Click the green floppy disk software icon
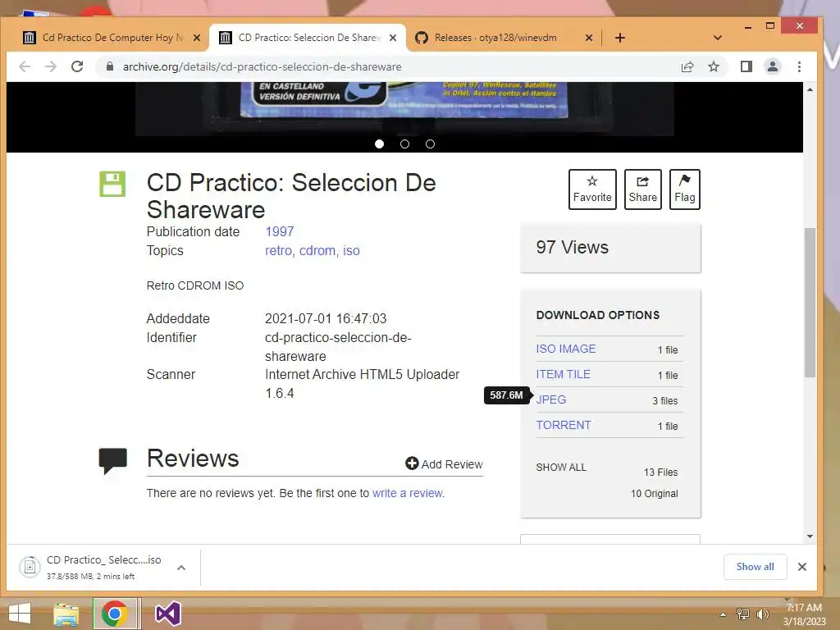The height and width of the screenshot is (630, 840). 112,184
